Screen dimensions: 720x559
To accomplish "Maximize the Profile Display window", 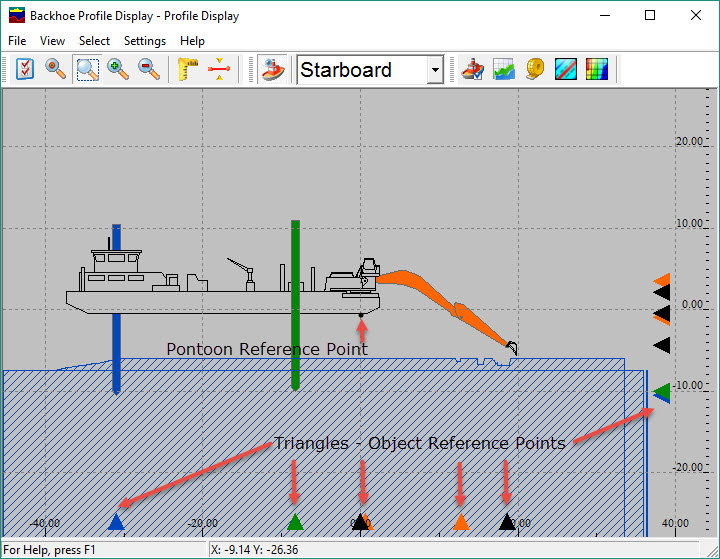I will tap(650, 15).
